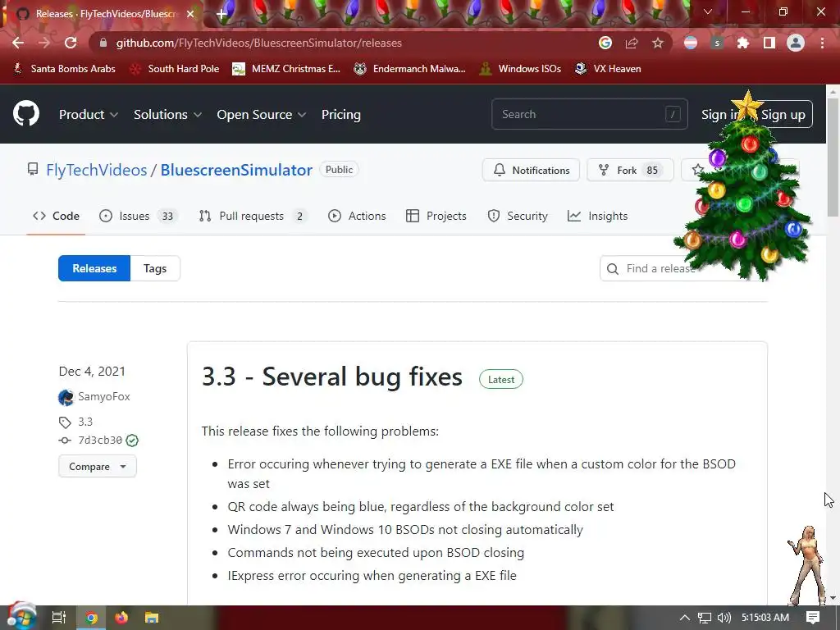
Task: Open the Issues tab
Action: pos(138,216)
